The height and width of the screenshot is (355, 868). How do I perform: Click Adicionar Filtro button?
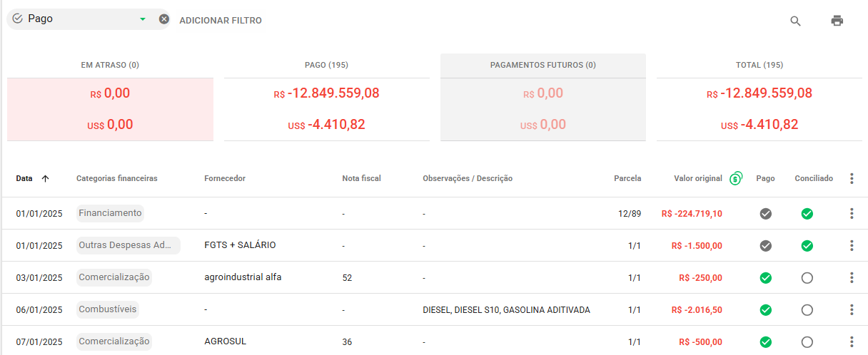(x=221, y=21)
